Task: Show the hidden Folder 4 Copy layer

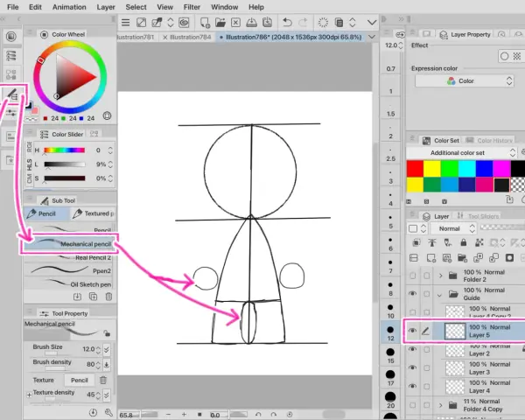Action: 412,405
